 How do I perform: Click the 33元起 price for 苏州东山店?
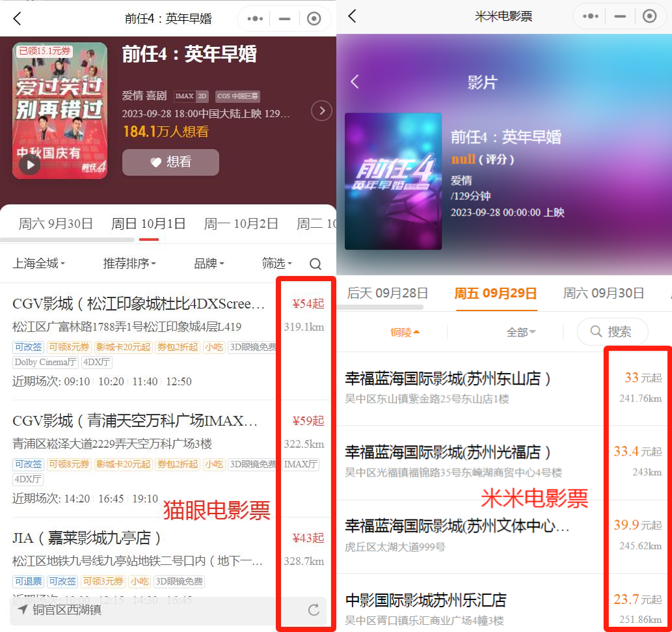click(643, 378)
